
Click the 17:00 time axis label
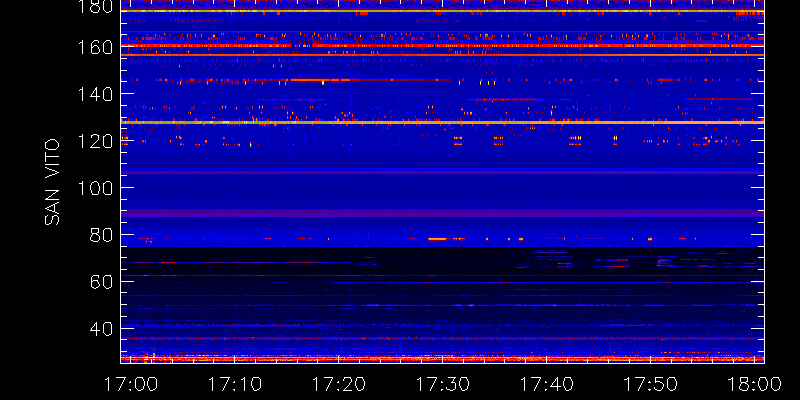(130, 384)
